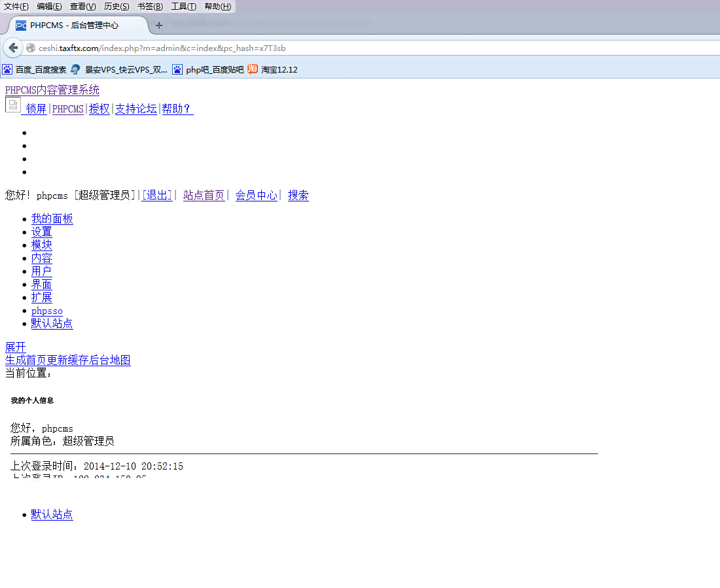
Task: Open the 文件(F) menu
Action: [x=16, y=7]
